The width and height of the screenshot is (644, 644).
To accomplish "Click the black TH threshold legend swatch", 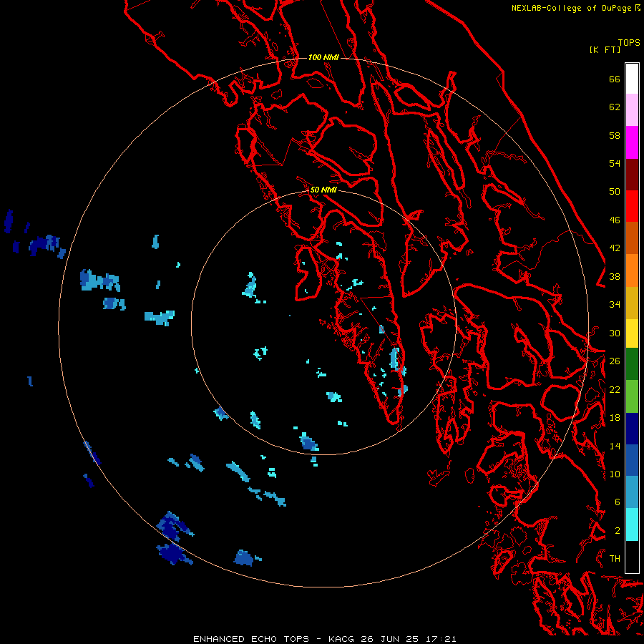I will (x=632, y=557).
